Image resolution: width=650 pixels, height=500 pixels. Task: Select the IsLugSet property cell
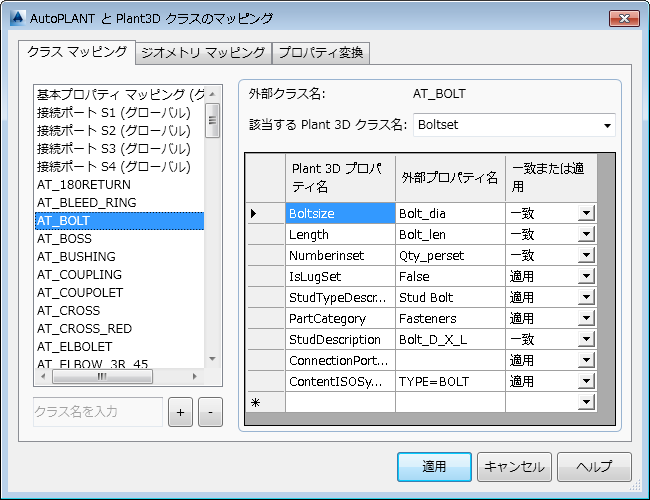click(340, 277)
